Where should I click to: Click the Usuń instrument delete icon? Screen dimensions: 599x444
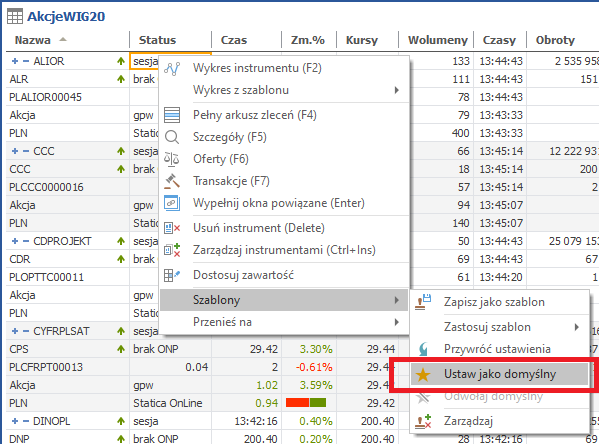tap(172, 228)
